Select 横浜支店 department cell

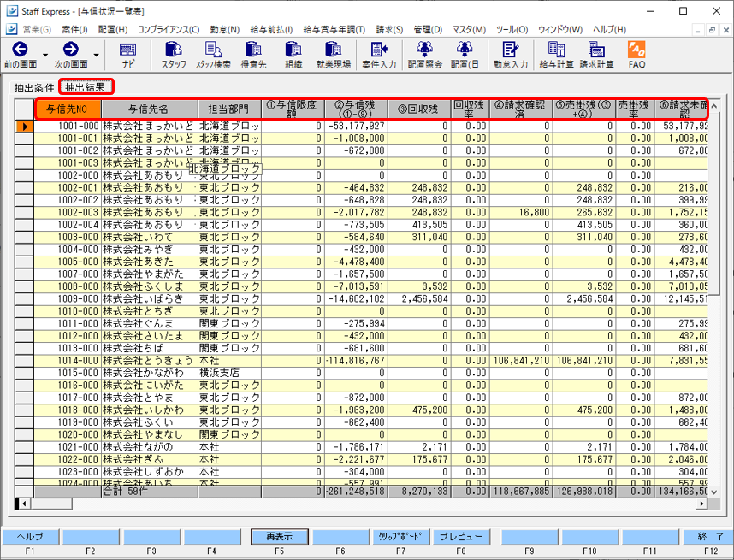click(x=229, y=373)
